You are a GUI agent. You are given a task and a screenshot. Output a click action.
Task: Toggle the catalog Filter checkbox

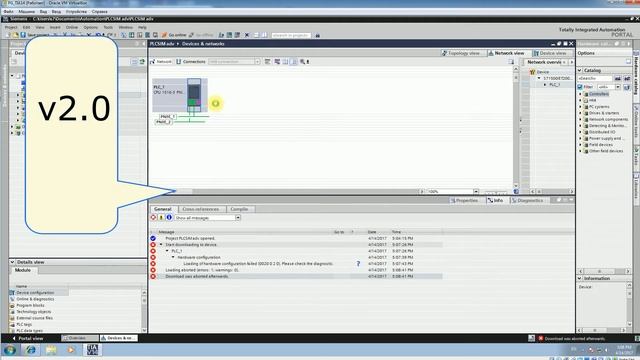pos(580,87)
